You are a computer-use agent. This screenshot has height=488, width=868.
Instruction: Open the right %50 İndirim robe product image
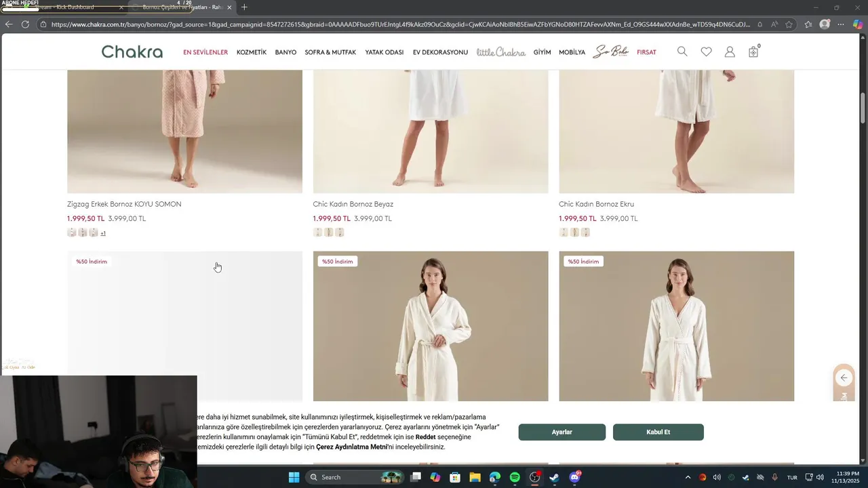[x=676, y=326]
